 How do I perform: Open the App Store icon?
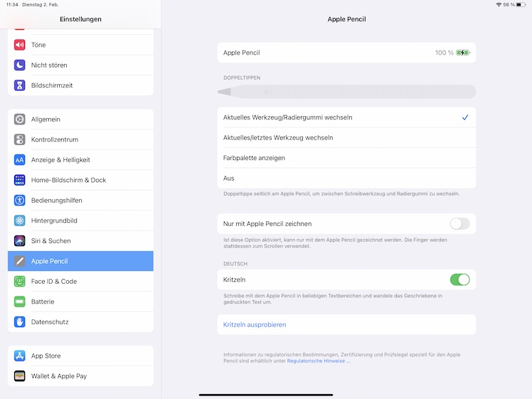[19, 356]
